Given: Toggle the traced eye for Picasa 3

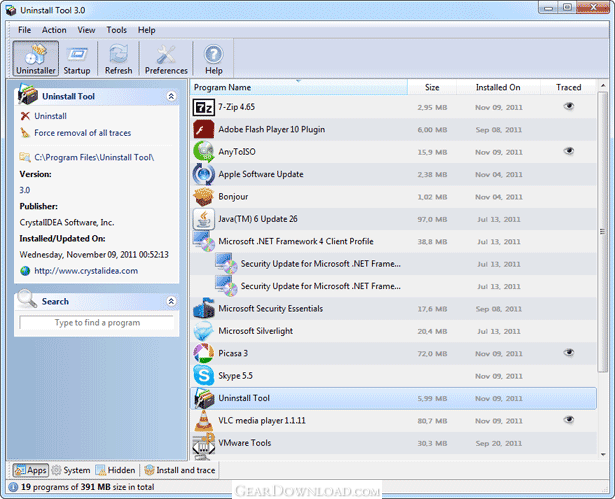Looking at the screenshot, I should point(568,352).
